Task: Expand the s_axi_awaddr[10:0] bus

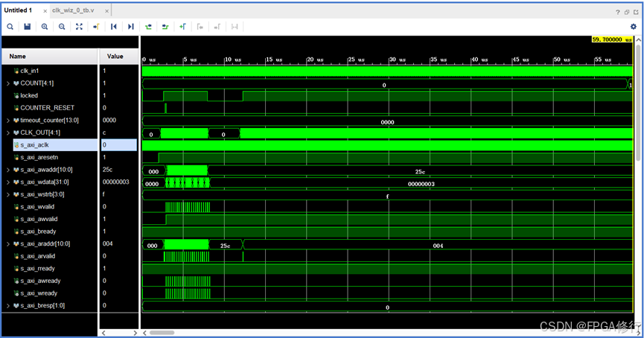Action: point(7,170)
